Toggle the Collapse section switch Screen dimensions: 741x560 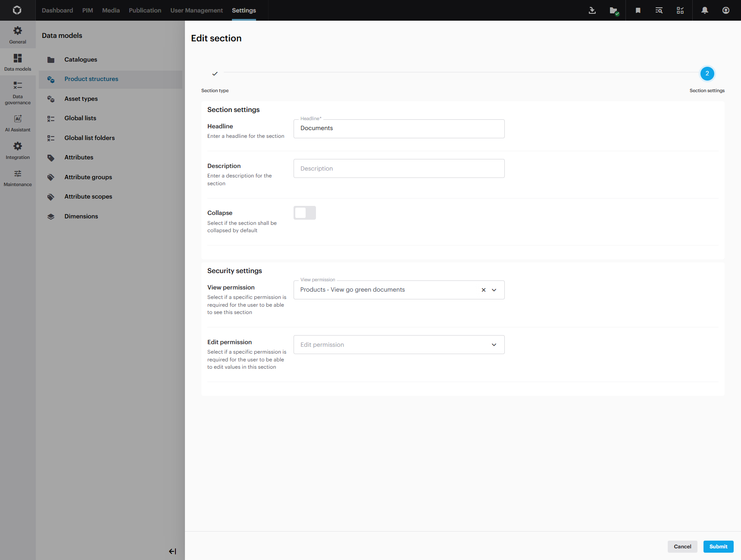[305, 213]
